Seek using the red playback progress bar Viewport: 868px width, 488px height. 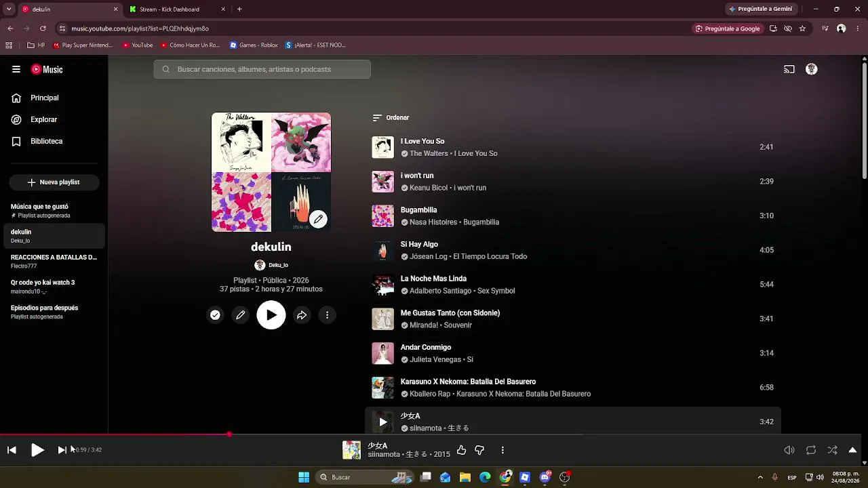(x=431, y=434)
